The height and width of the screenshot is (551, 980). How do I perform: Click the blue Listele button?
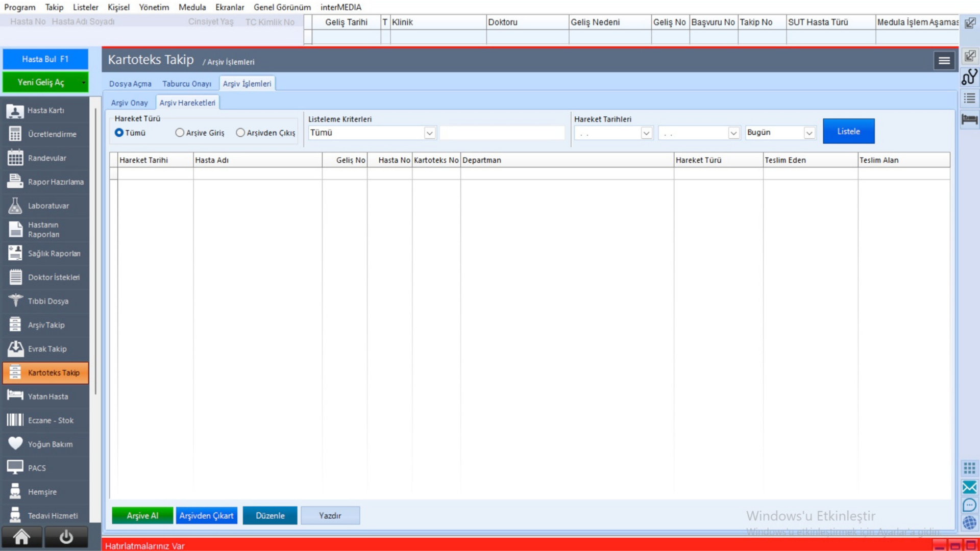[848, 131]
